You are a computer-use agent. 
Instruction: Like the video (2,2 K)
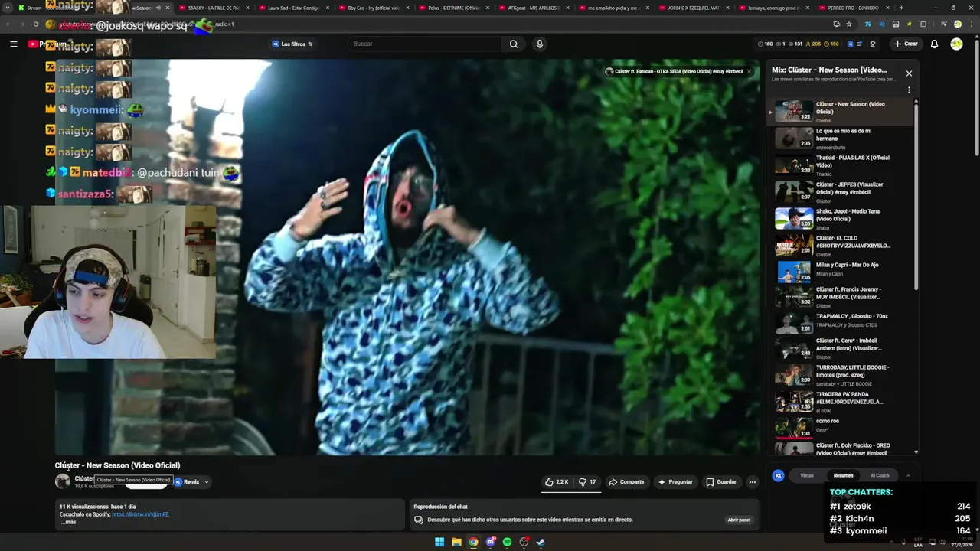click(x=557, y=482)
